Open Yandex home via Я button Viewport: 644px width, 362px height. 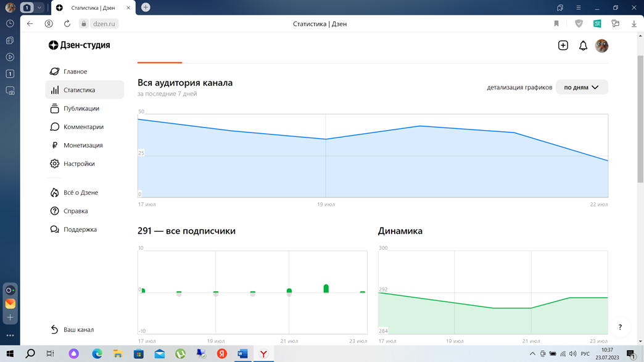point(49,24)
